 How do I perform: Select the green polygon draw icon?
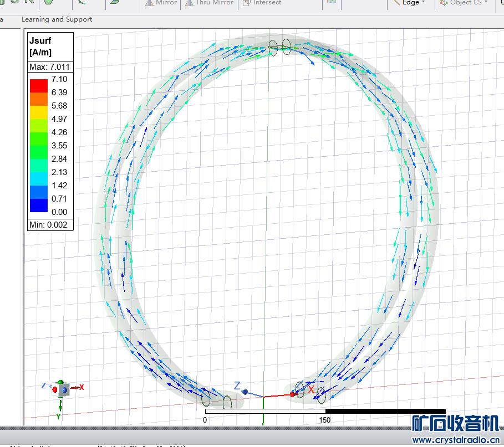click(48, 2)
